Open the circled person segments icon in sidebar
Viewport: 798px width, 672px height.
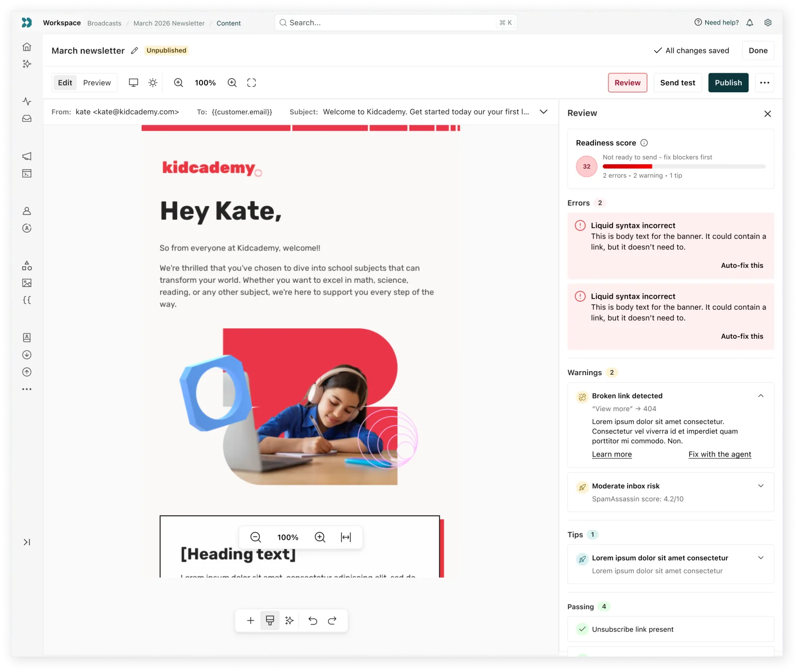click(x=27, y=228)
